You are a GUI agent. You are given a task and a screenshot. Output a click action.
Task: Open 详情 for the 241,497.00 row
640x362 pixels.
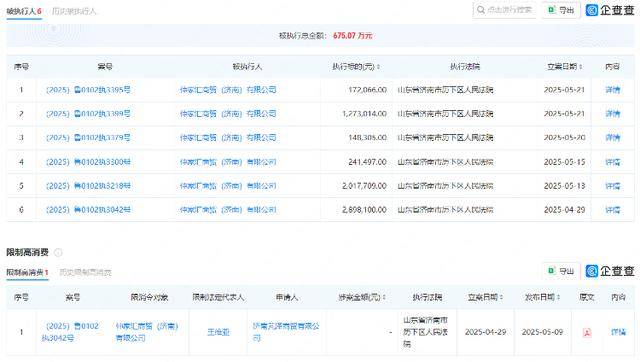pyautogui.click(x=612, y=162)
